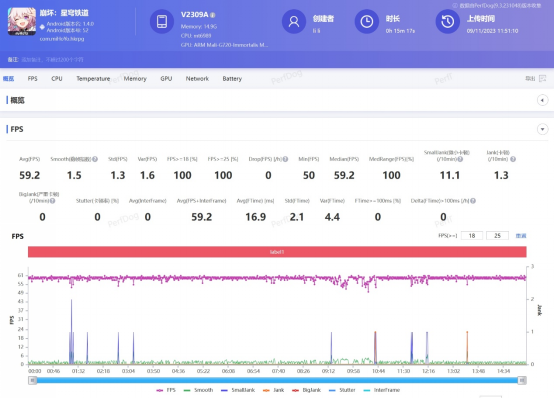Switch to the Temperature tab
Screen dimensions: 554x398
pos(93,78)
